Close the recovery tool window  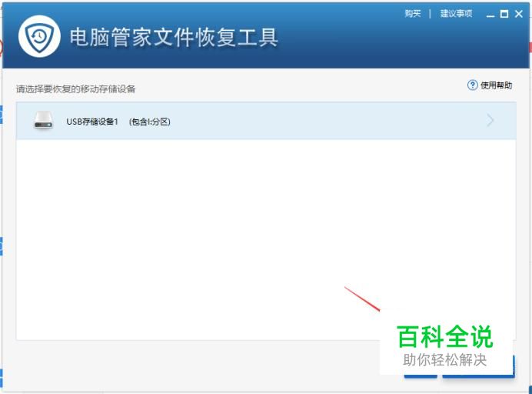point(519,14)
